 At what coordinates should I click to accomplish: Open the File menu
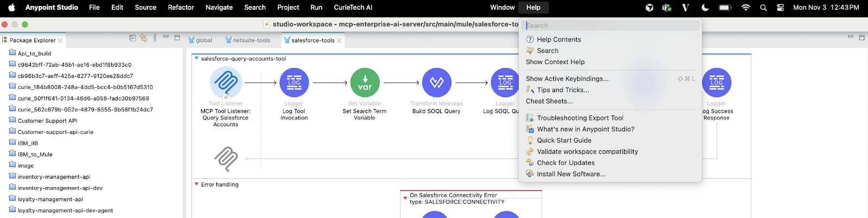[94, 8]
